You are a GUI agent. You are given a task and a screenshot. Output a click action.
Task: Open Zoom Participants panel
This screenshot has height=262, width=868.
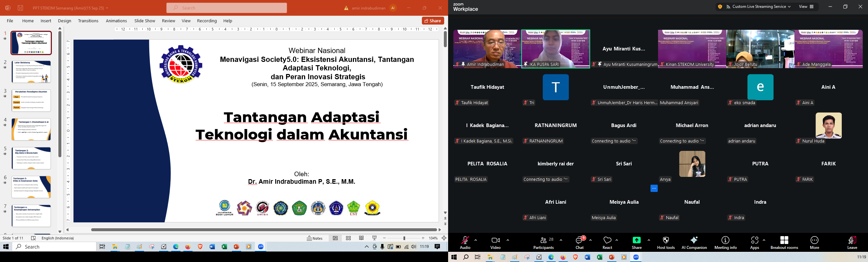543,242
